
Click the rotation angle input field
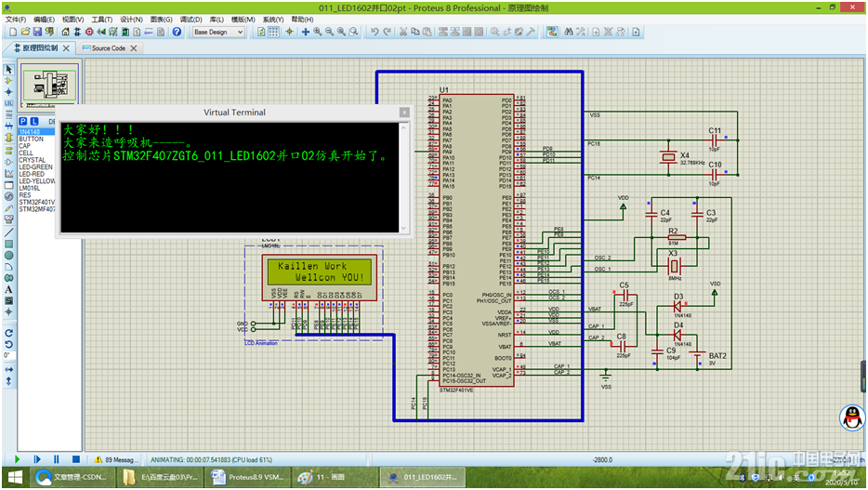pos(9,355)
